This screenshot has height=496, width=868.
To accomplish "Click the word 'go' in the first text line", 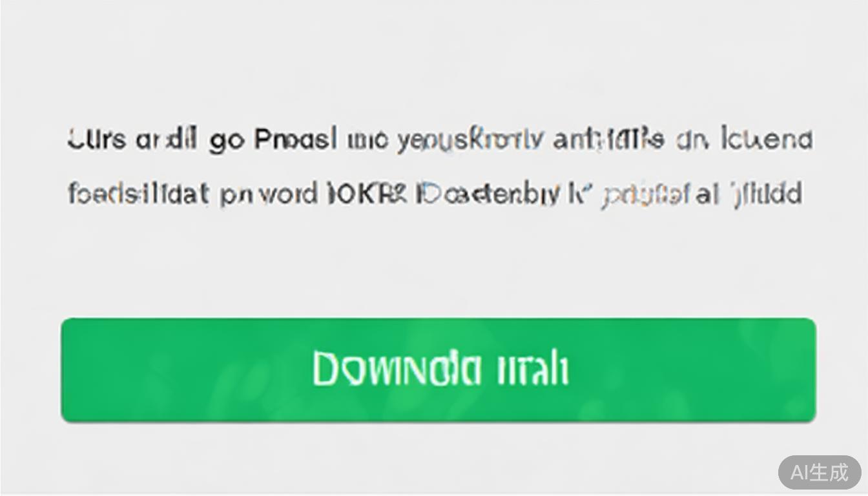I will tap(226, 140).
